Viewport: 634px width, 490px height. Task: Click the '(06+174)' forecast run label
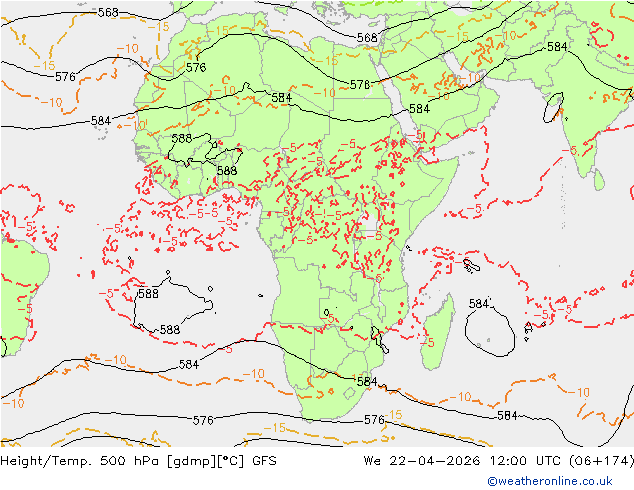point(601,461)
